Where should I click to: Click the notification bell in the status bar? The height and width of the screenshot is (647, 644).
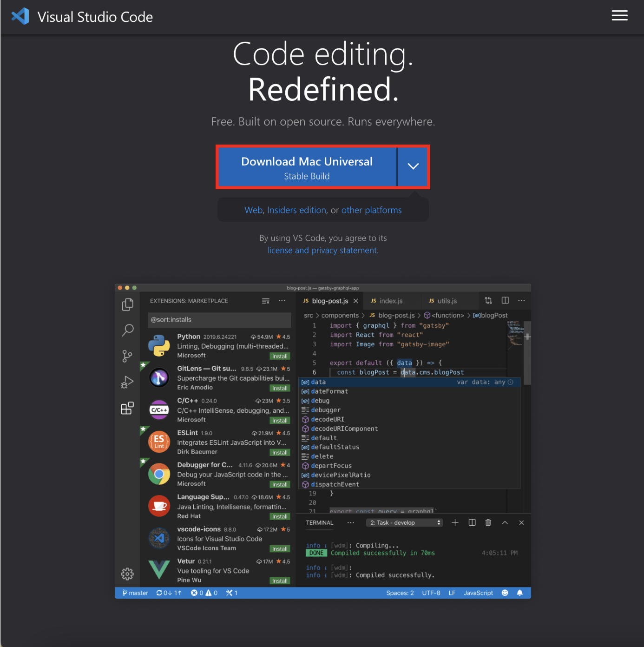pyautogui.click(x=520, y=593)
